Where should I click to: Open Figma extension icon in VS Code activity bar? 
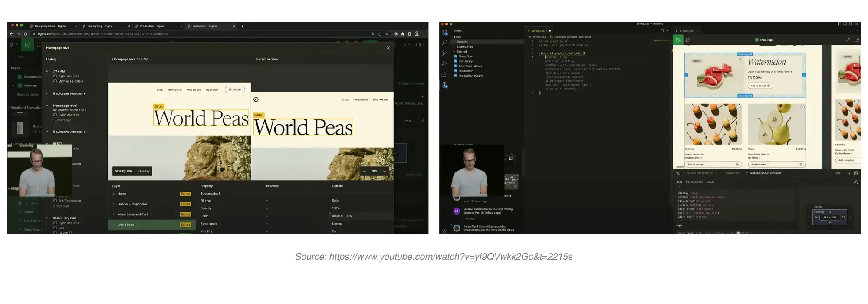tap(444, 85)
